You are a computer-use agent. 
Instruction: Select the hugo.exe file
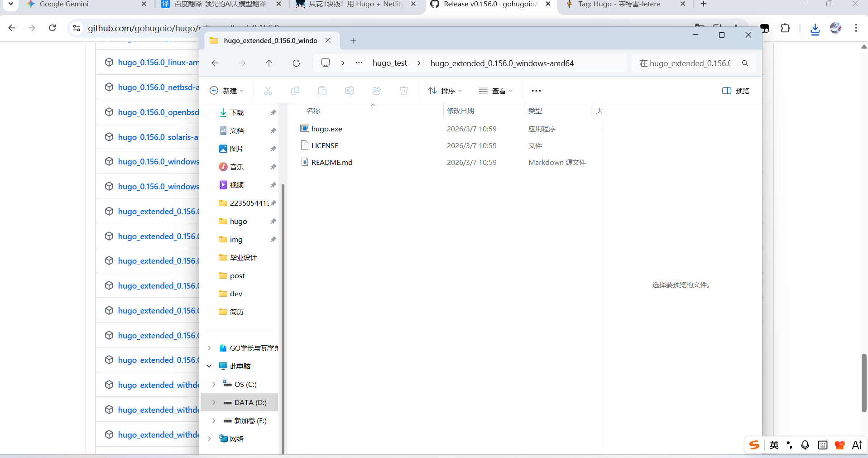tap(326, 129)
